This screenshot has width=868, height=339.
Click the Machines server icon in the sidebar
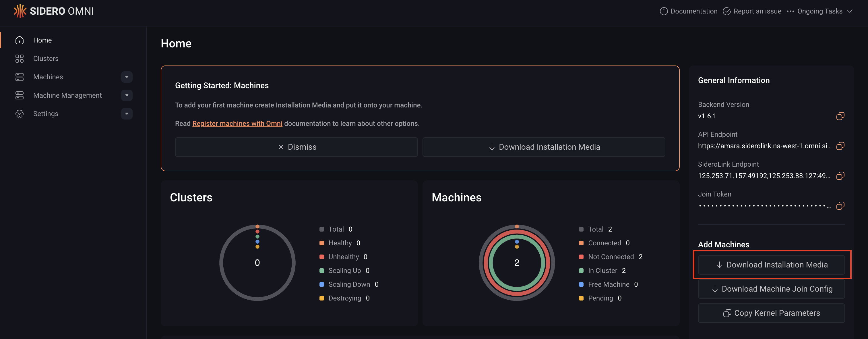coord(20,77)
